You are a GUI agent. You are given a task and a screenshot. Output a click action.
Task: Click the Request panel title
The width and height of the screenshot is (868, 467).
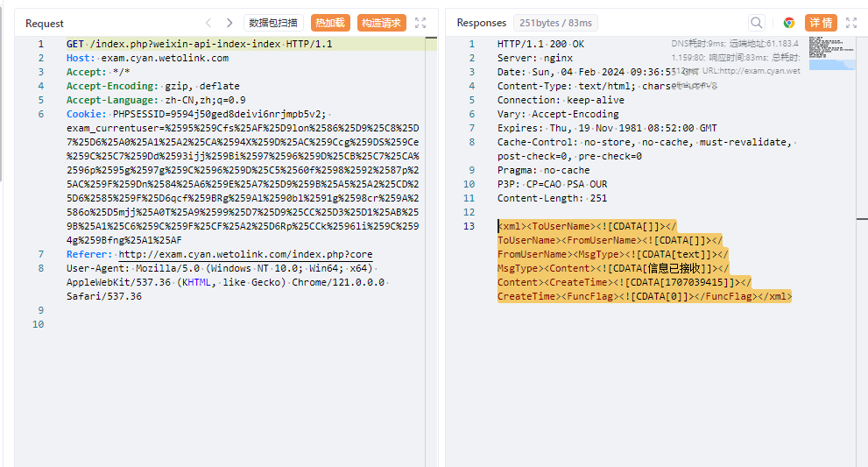(x=45, y=24)
